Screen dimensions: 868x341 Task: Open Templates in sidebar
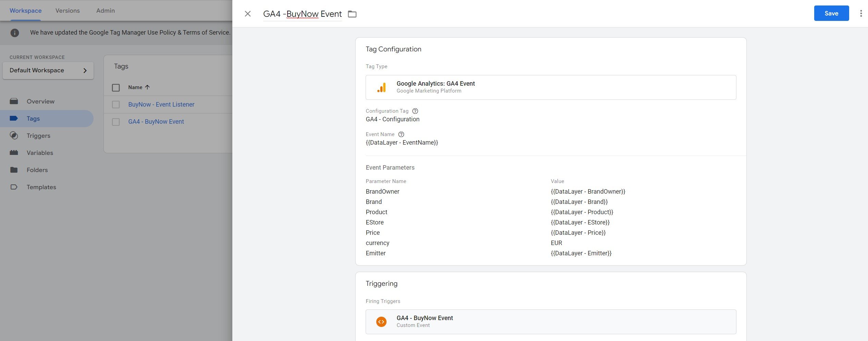(x=41, y=187)
